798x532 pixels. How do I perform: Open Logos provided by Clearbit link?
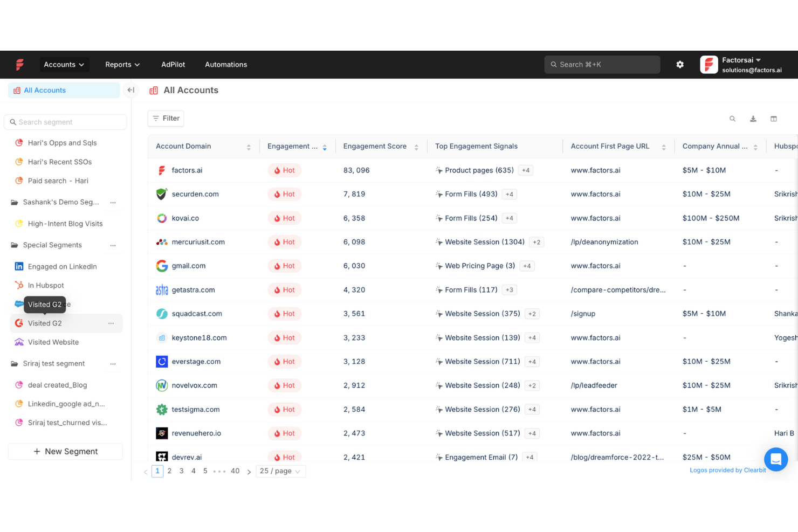point(727,471)
